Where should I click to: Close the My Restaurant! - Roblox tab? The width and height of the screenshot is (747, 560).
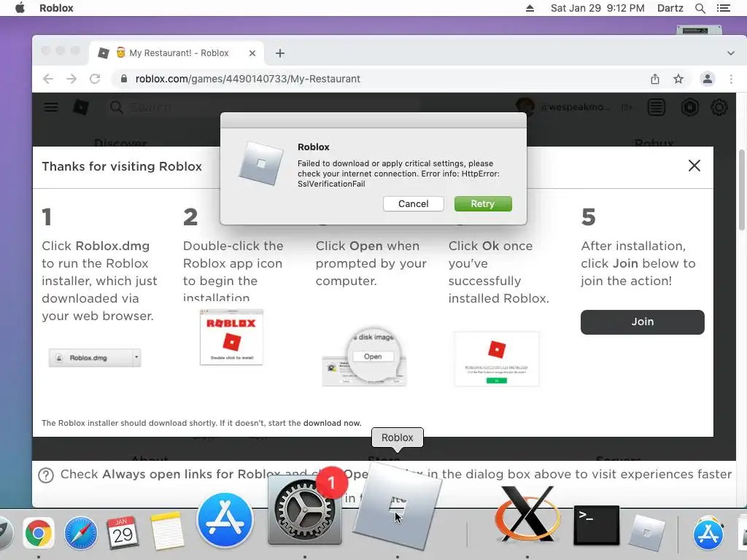pos(252,53)
